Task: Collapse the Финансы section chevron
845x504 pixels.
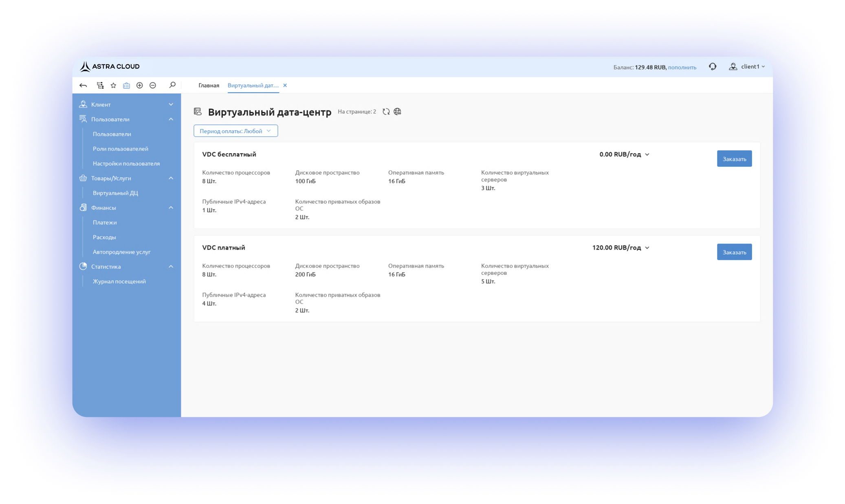Action: tap(171, 208)
